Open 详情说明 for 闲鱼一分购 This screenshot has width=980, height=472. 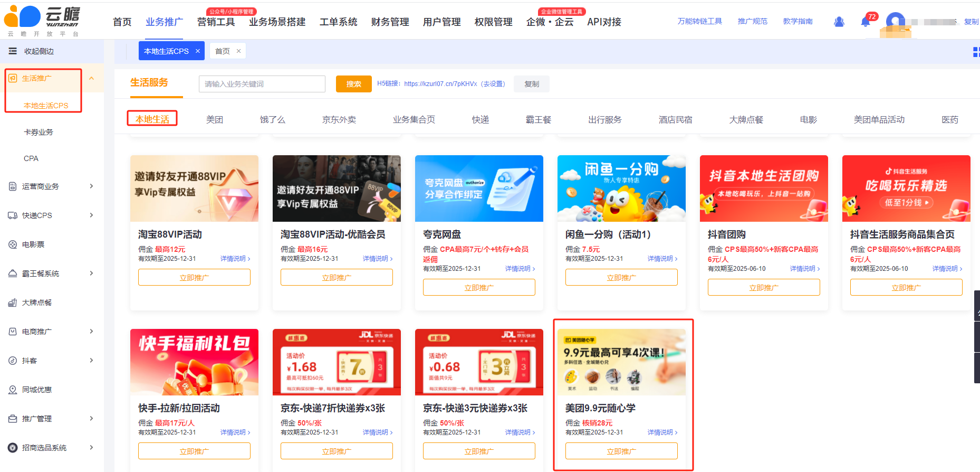coord(662,259)
